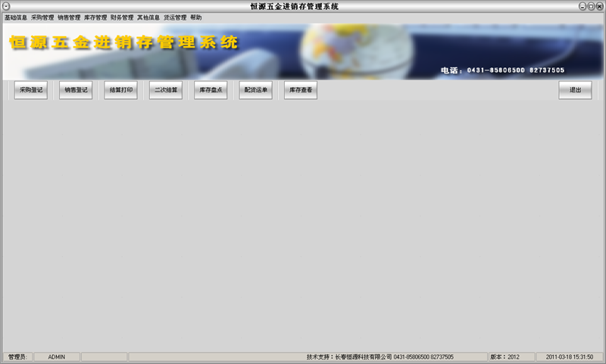Click the 电话 phone number on the banner
The width and height of the screenshot is (606, 364).
point(502,70)
